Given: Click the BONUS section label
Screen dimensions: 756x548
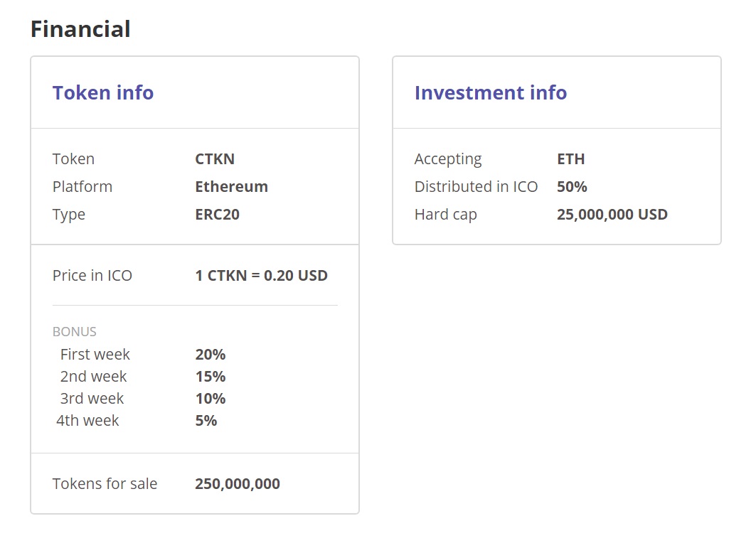Looking at the screenshot, I should pos(74,332).
